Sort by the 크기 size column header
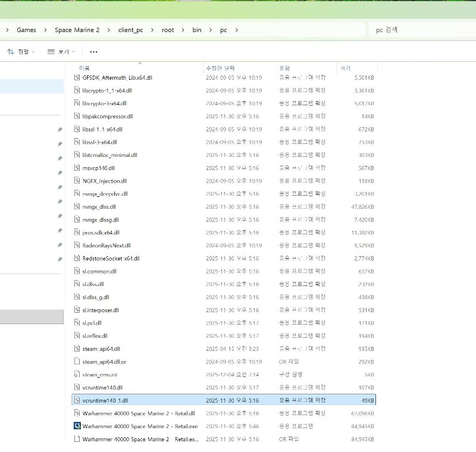Image resolution: width=476 pixels, height=452 pixels. (x=345, y=68)
